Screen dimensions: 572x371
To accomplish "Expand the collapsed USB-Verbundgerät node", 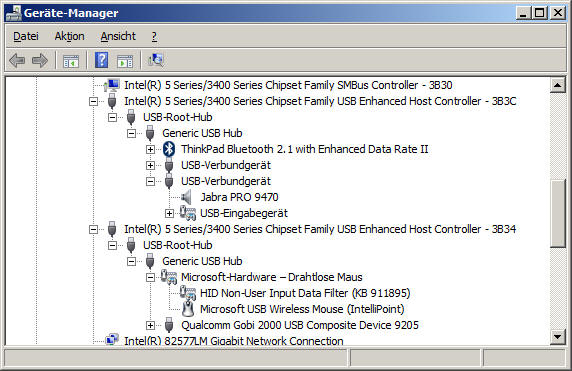I will (x=150, y=166).
